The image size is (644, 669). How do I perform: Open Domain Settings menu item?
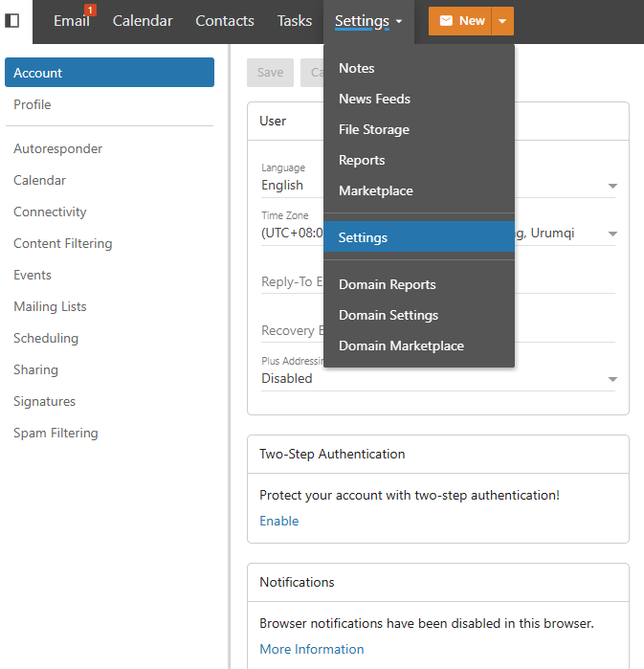[x=389, y=316]
